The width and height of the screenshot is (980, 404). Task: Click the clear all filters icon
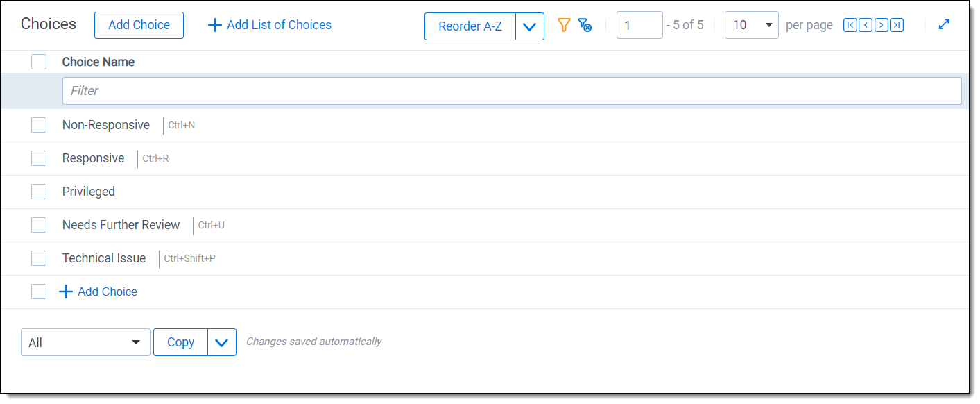coord(585,26)
